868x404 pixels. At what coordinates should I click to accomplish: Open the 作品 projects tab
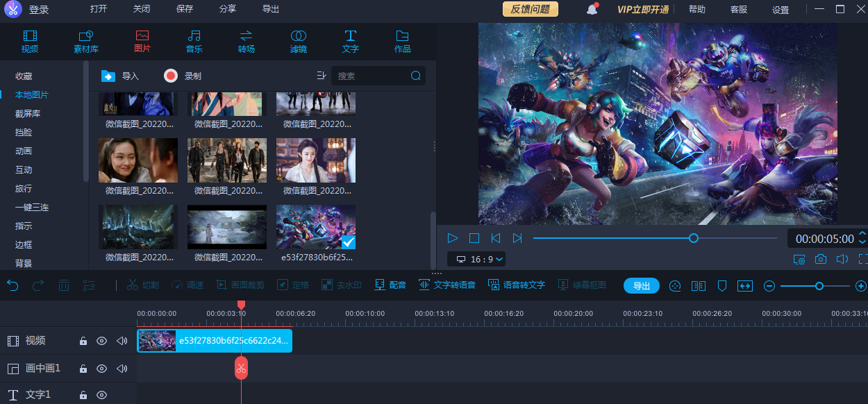coord(403,41)
